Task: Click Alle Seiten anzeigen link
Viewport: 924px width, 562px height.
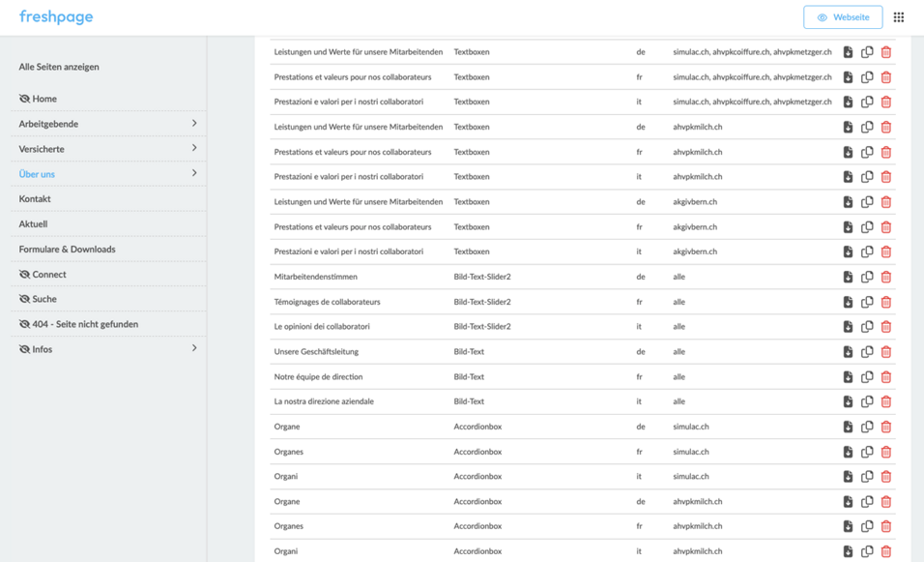Action: [x=59, y=67]
